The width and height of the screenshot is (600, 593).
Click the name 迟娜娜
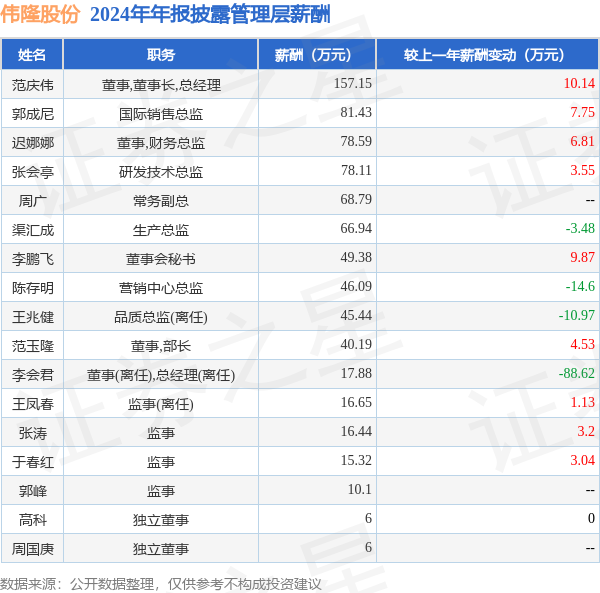33,143
